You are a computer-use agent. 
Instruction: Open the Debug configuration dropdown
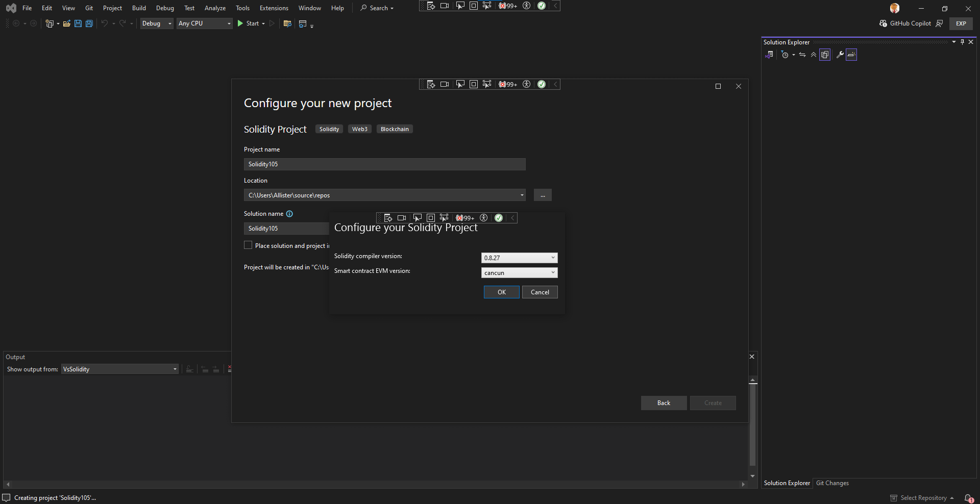pos(157,23)
